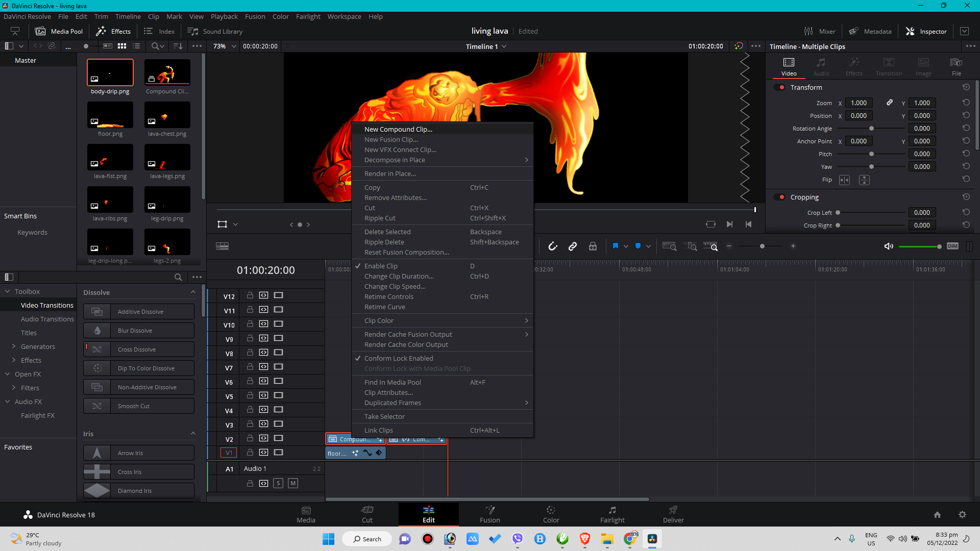Switch to the Color page tab
980x551 pixels.
click(551, 514)
